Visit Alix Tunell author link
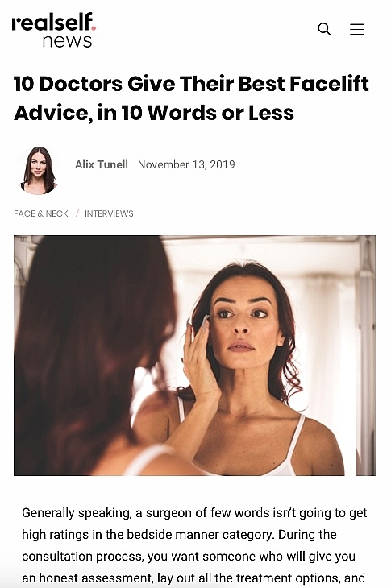The image size is (391, 588). click(102, 164)
